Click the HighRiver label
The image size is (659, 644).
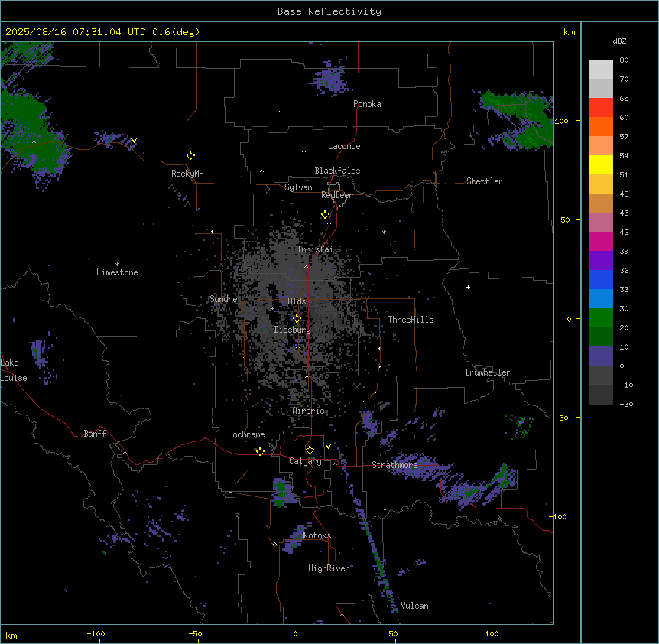coord(329,568)
